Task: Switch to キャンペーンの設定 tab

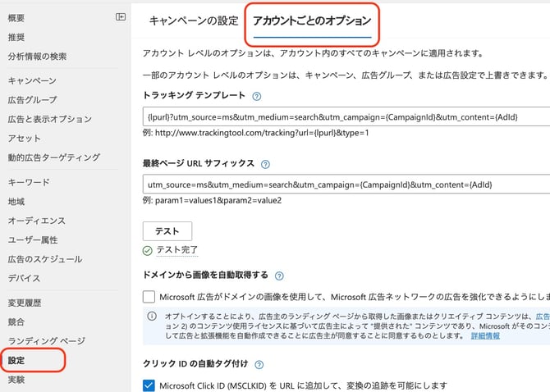Action: [192, 21]
